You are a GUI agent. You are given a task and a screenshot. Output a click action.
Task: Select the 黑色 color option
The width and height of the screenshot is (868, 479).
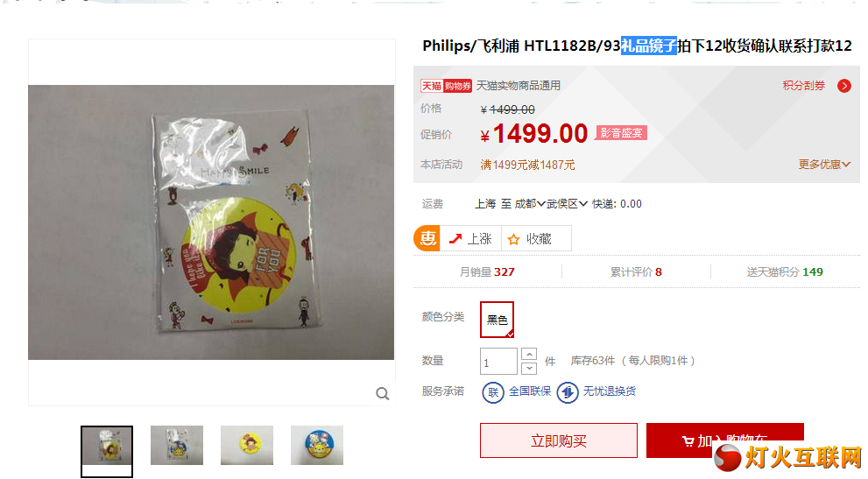[498, 320]
